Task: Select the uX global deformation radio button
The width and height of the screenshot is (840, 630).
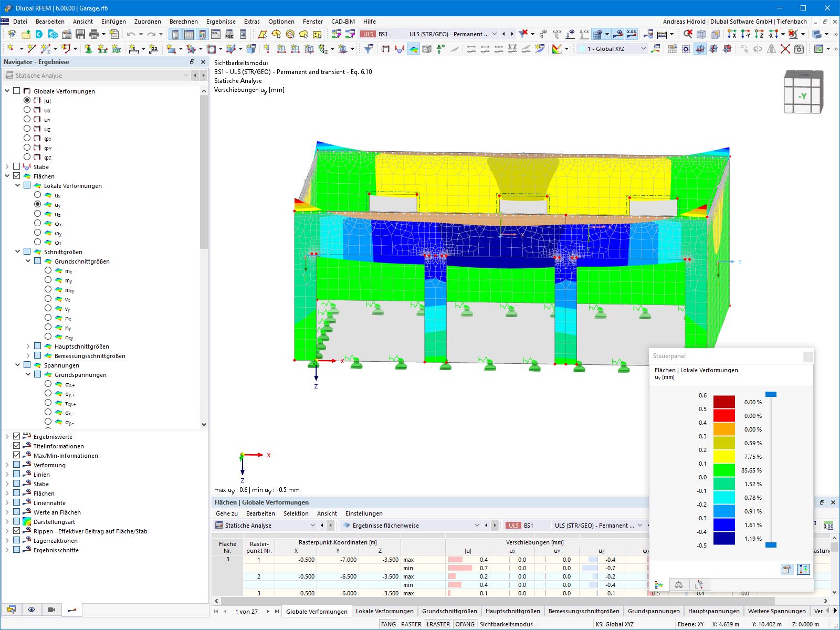Action: coord(27,110)
